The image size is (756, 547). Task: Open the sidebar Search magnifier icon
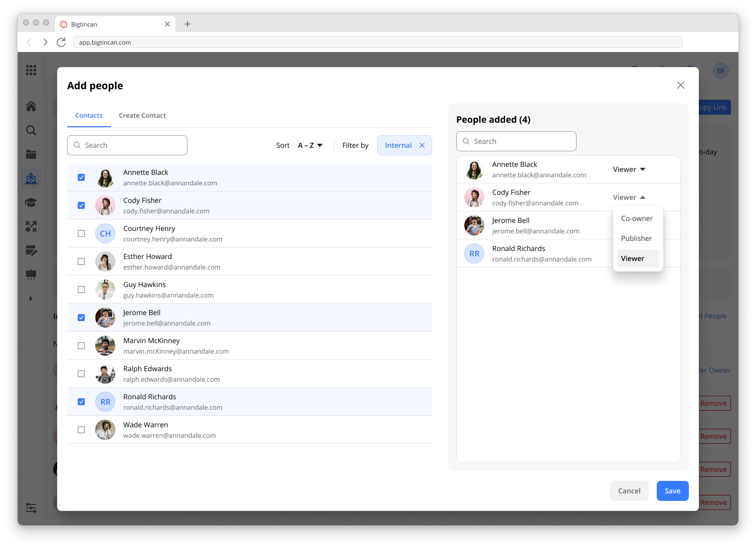31,130
